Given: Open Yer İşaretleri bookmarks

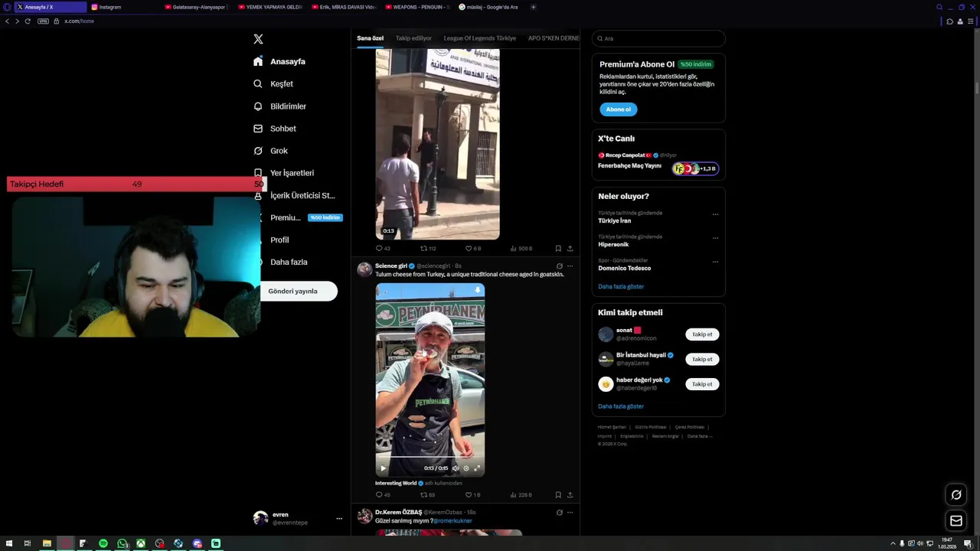Looking at the screenshot, I should [283, 173].
